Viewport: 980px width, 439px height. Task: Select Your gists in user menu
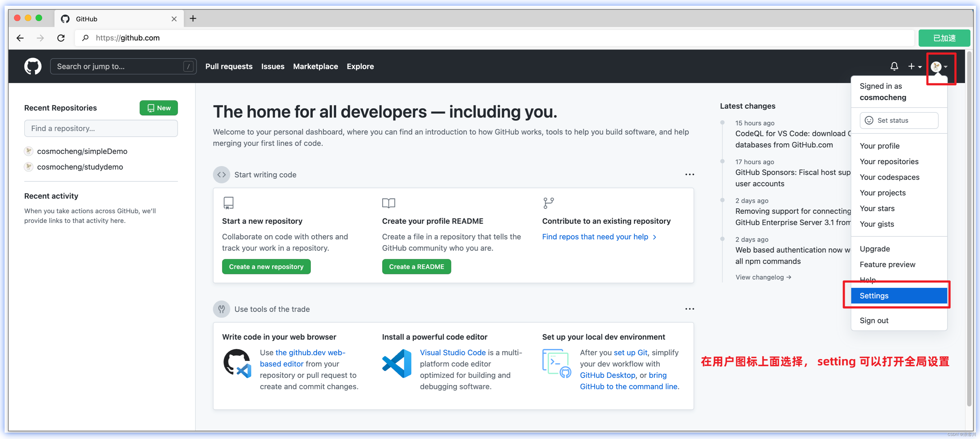[x=899, y=224]
